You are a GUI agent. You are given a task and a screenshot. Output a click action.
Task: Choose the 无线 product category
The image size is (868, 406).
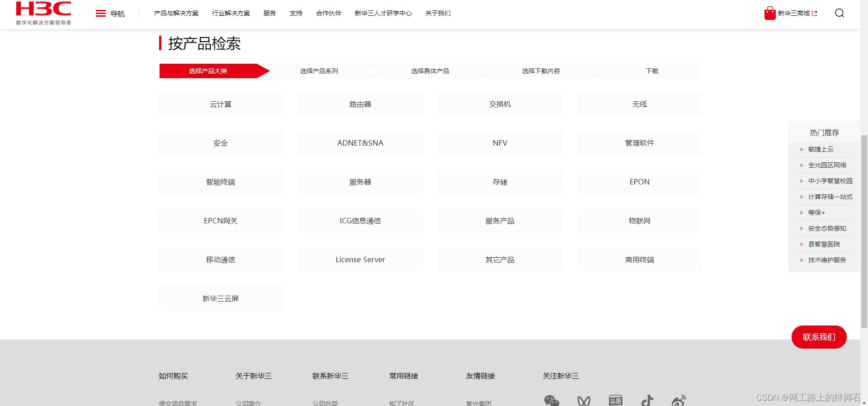(640, 104)
